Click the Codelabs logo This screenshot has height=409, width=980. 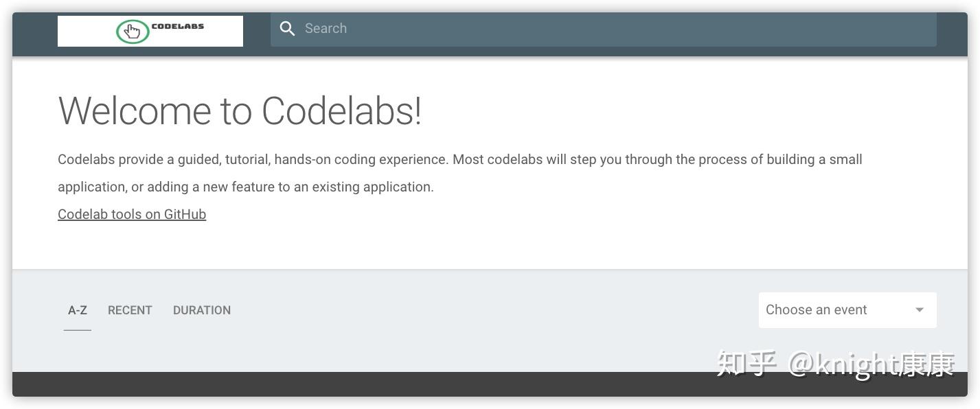coord(150,31)
